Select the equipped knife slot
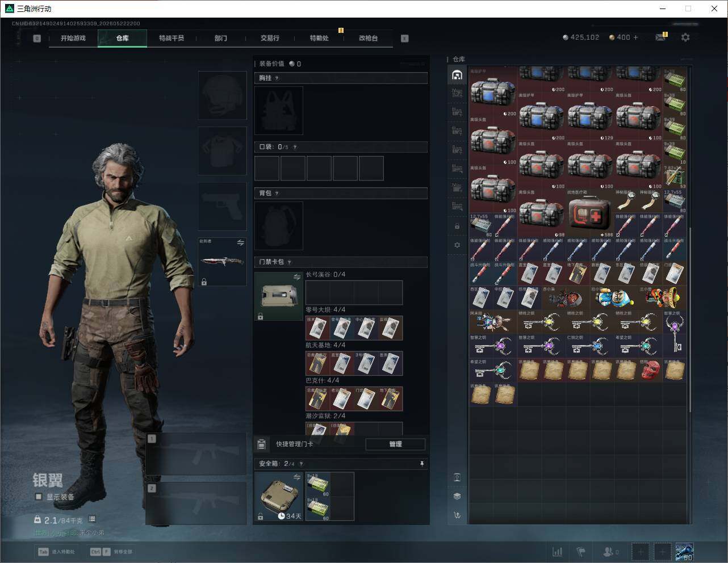Image resolution: width=728 pixels, height=563 pixels. pyautogui.click(x=222, y=262)
